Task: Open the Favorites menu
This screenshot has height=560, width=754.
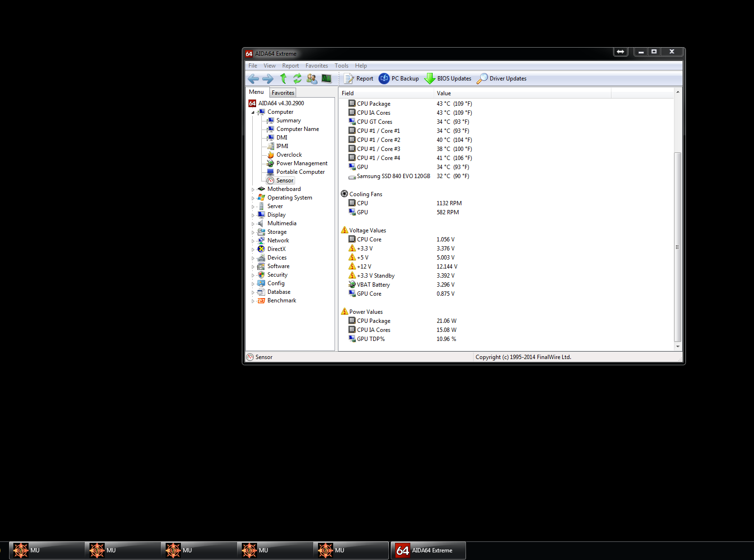Action: pos(317,66)
